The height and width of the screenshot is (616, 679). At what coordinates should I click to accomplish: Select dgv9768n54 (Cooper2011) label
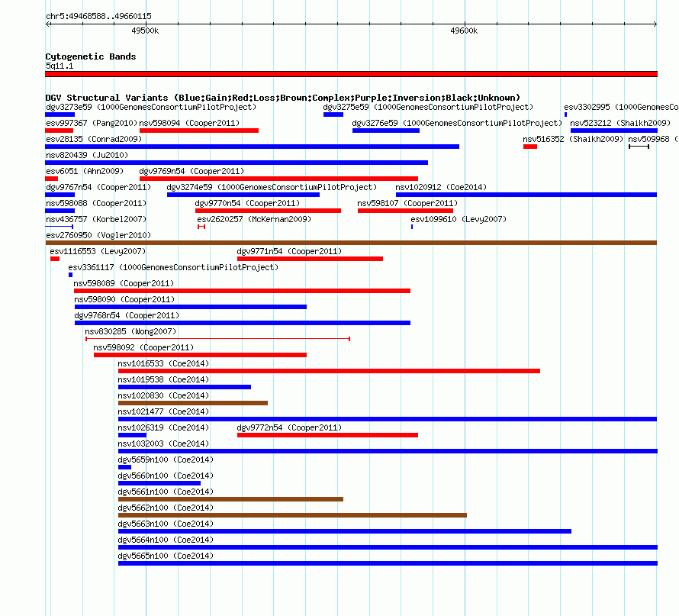coord(127,315)
